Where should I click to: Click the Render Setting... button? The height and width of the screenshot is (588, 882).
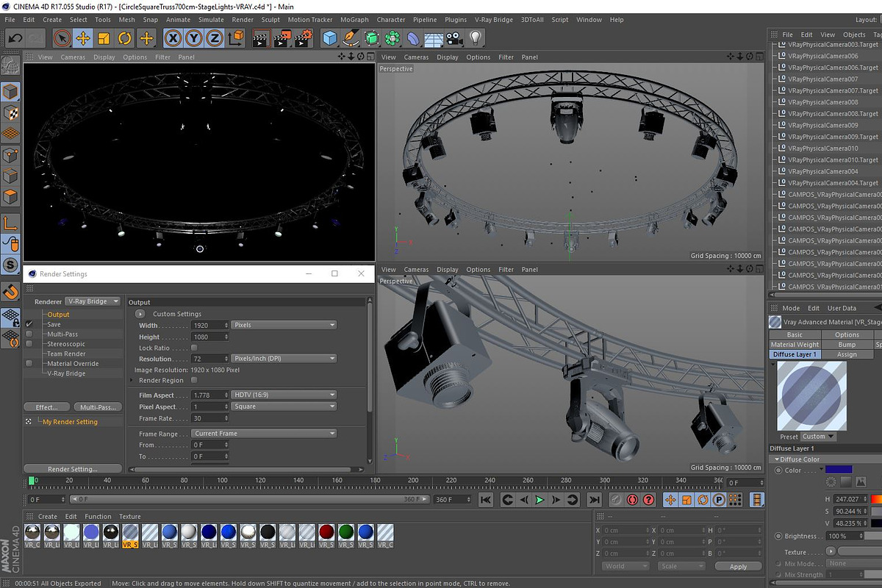point(73,469)
